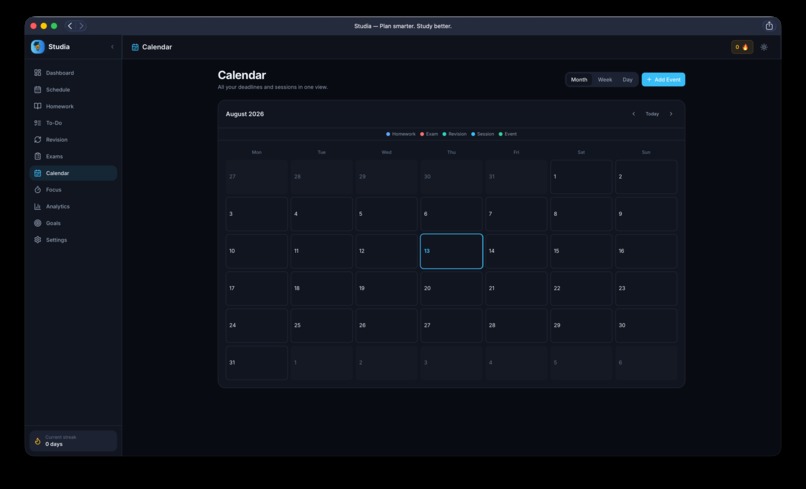
Task: Toggle the light/dark theme sun icon
Action: tap(764, 47)
